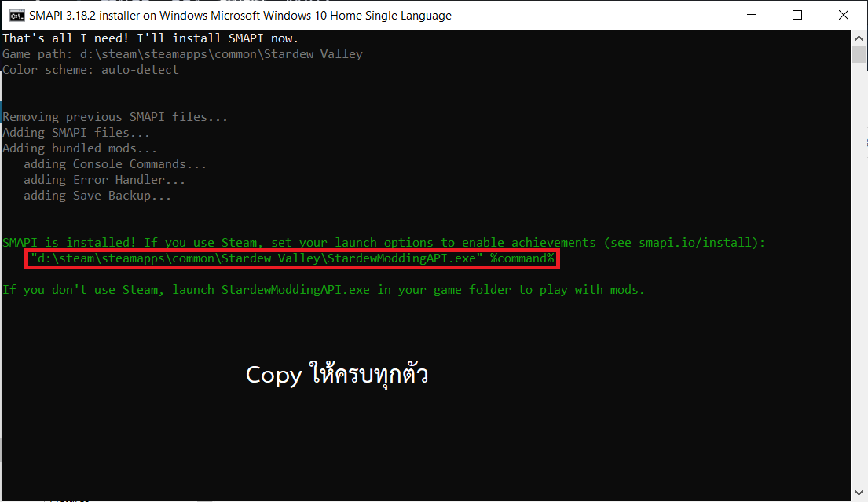Click the "If you don't use Steam" line
The height and width of the screenshot is (502, 868).
click(x=324, y=289)
